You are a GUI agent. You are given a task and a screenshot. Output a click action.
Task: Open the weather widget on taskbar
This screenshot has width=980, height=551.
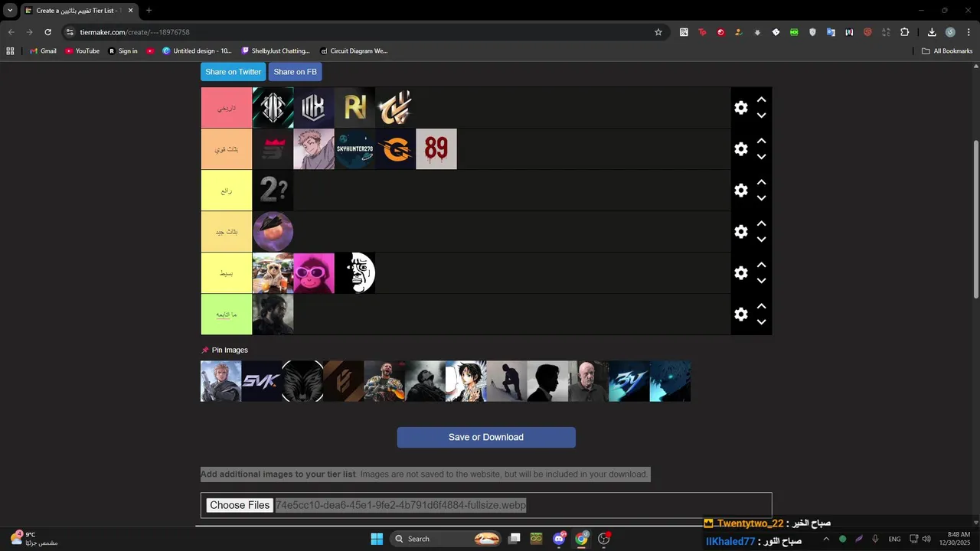(x=34, y=539)
